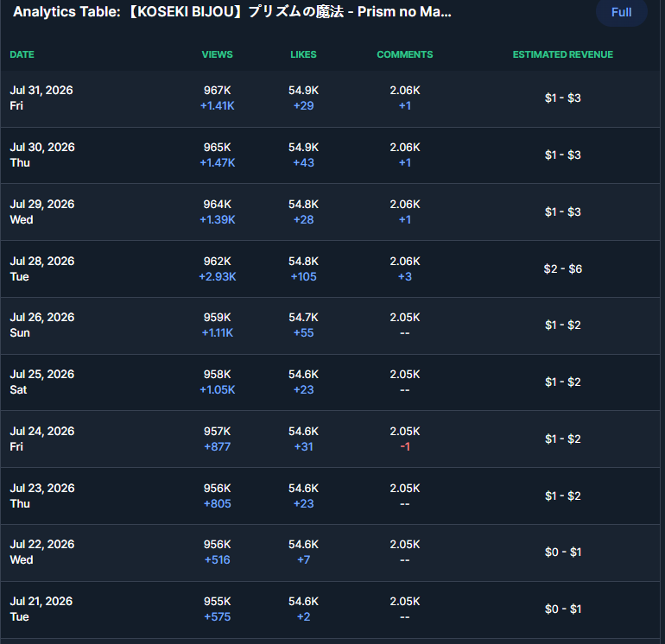Click the 957K views value

[217, 431]
